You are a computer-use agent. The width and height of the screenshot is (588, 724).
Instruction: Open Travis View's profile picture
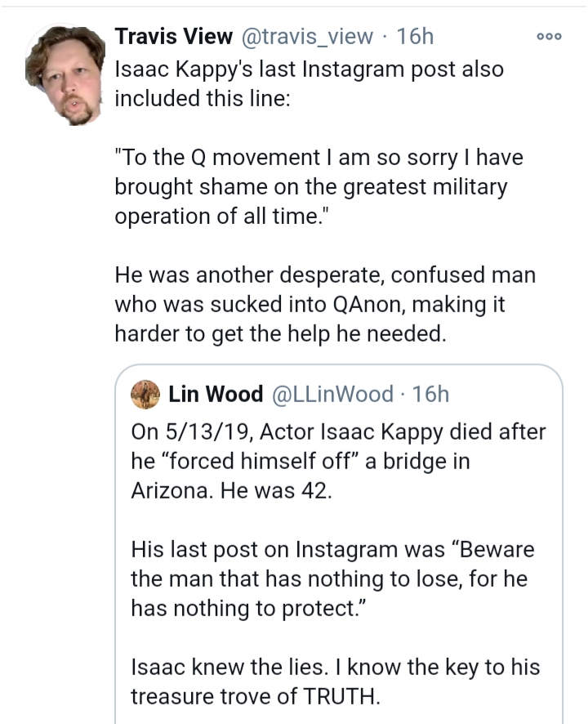tap(65, 75)
